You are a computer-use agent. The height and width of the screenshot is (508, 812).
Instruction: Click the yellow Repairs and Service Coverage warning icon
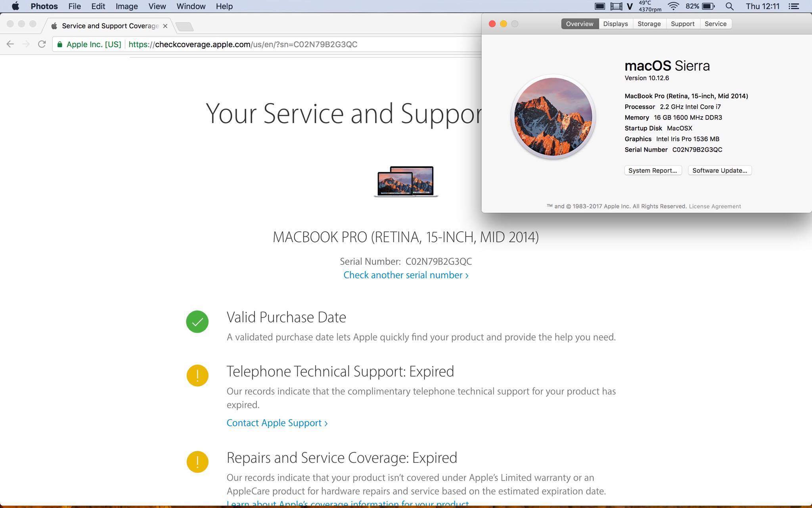point(197,462)
